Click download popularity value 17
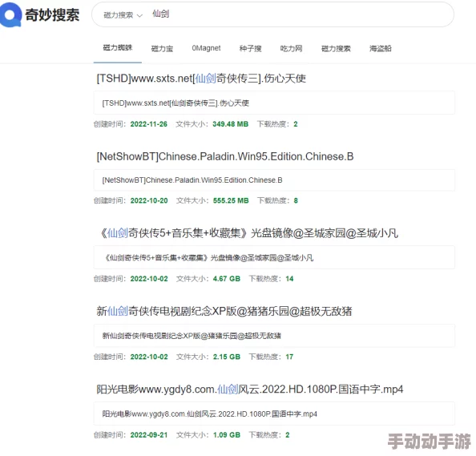The image size is (476, 456). coord(289,357)
